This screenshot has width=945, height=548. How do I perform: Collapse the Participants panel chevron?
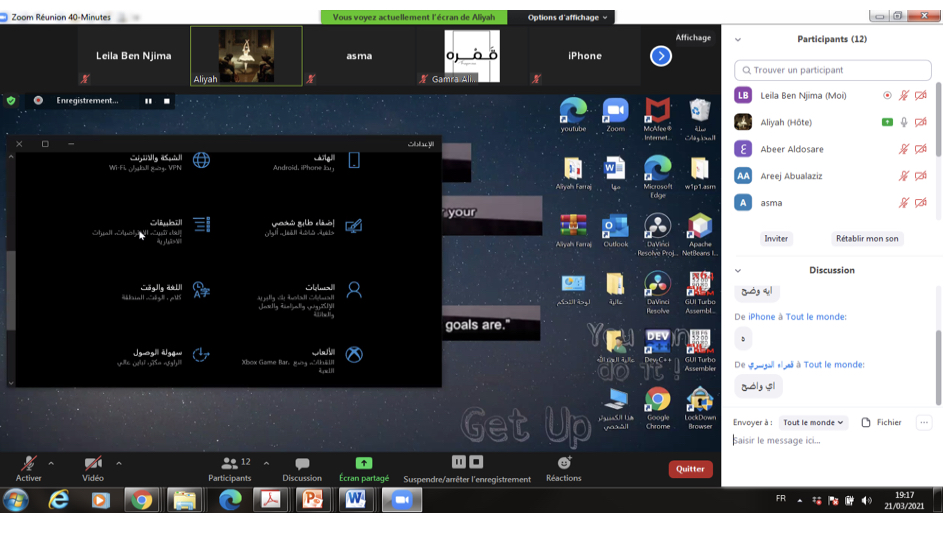(738, 40)
